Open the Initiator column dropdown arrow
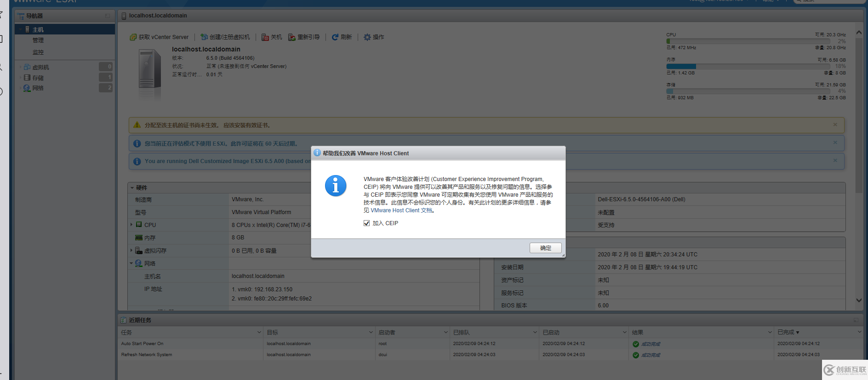This screenshot has height=380, width=868. (x=445, y=332)
